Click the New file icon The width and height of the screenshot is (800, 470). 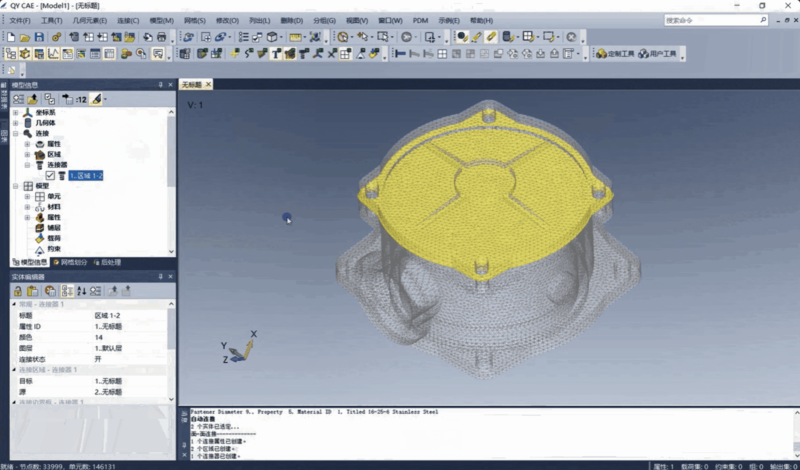pyautogui.click(x=9, y=37)
